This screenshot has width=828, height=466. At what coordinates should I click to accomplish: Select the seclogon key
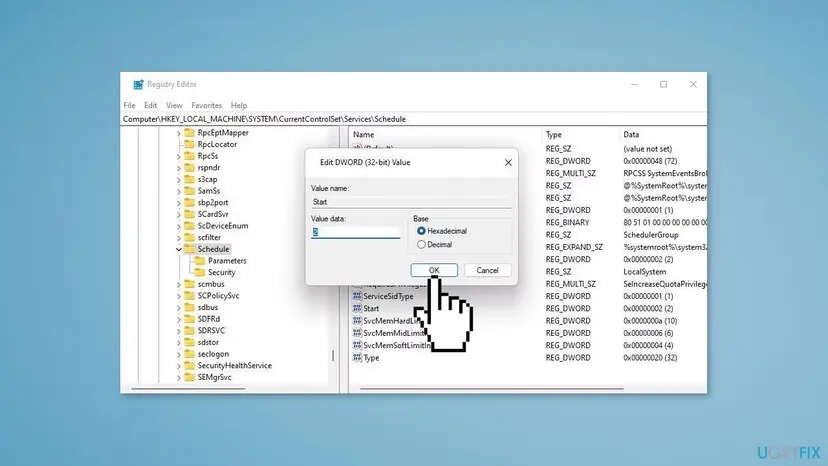click(213, 354)
